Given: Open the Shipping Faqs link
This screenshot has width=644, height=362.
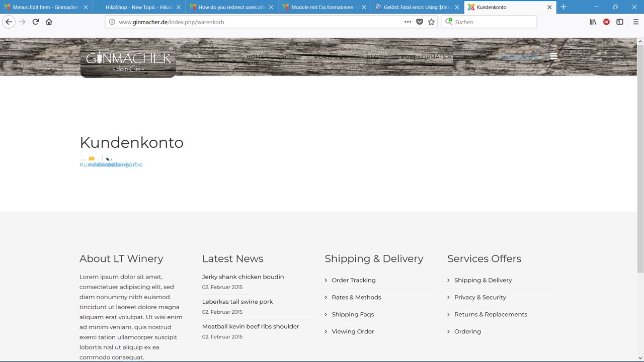Looking at the screenshot, I should coord(353,314).
